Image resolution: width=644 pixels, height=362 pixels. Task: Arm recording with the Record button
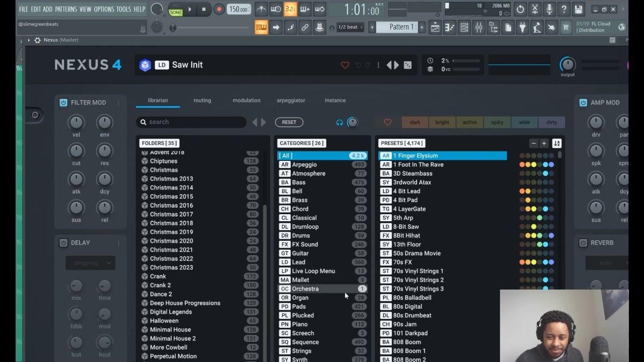219,9
